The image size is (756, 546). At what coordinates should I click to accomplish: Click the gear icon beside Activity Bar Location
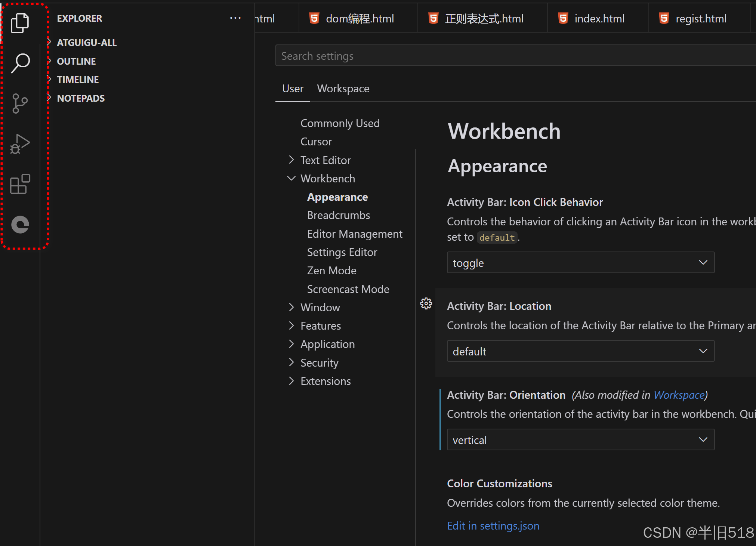tap(426, 303)
